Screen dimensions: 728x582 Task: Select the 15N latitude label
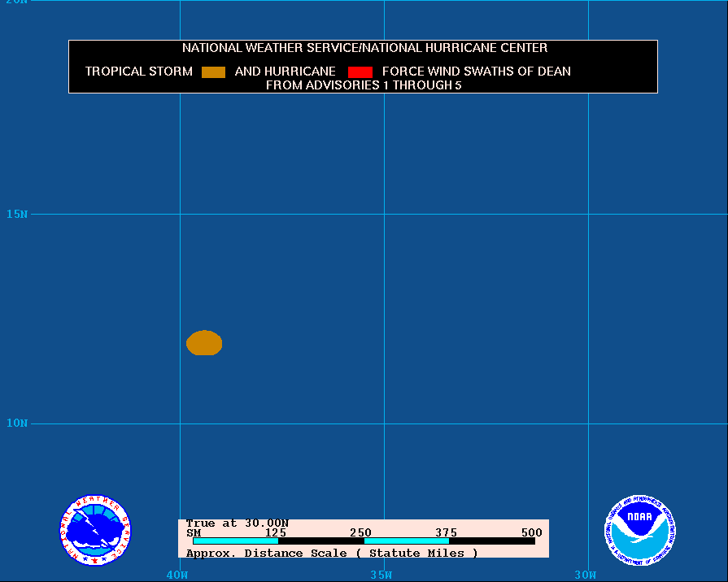pos(17,214)
